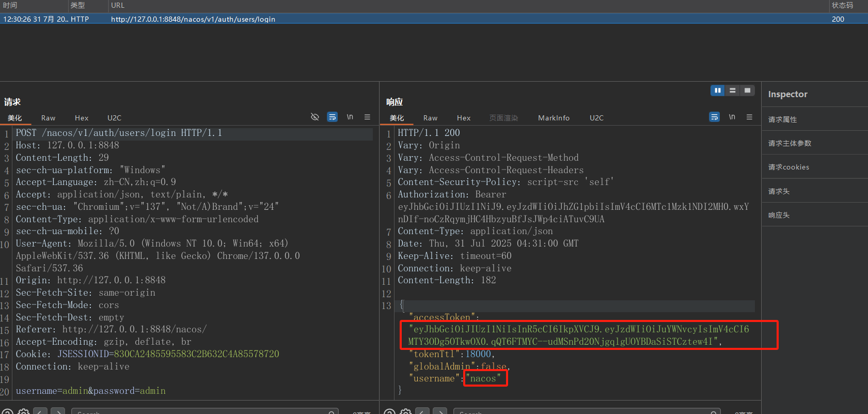Click the Authorization: Bearer response header
The width and height of the screenshot is (868, 414).
tap(452, 194)
